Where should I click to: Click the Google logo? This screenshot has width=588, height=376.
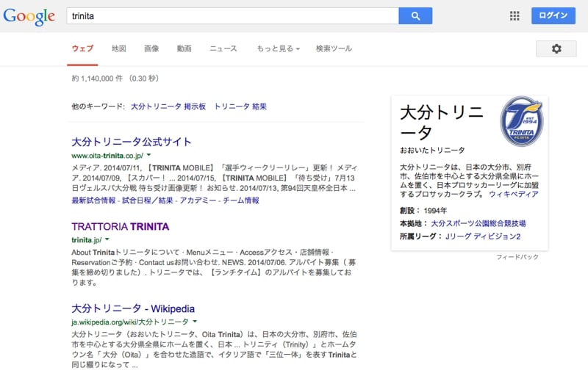coord(29,16)
